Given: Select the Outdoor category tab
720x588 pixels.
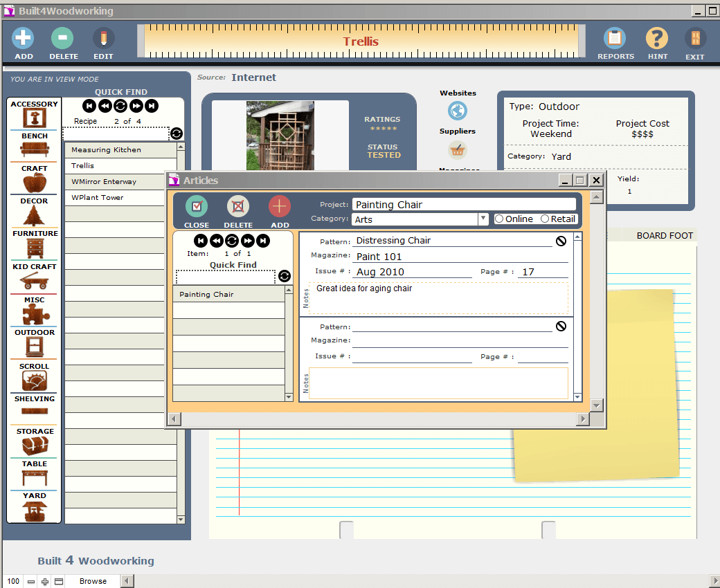Looking at the screenshot, I should 35,344.
